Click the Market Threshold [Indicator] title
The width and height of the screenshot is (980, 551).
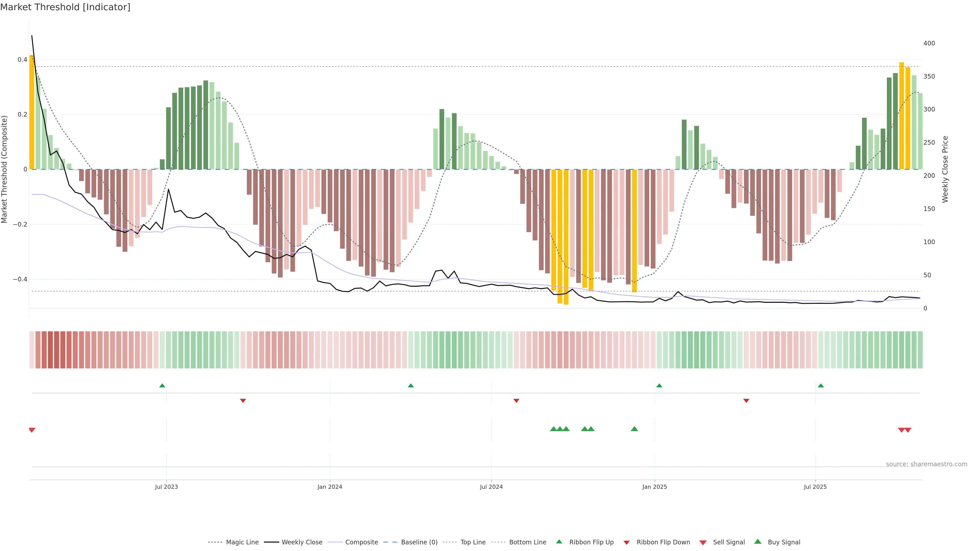point(65,7)
